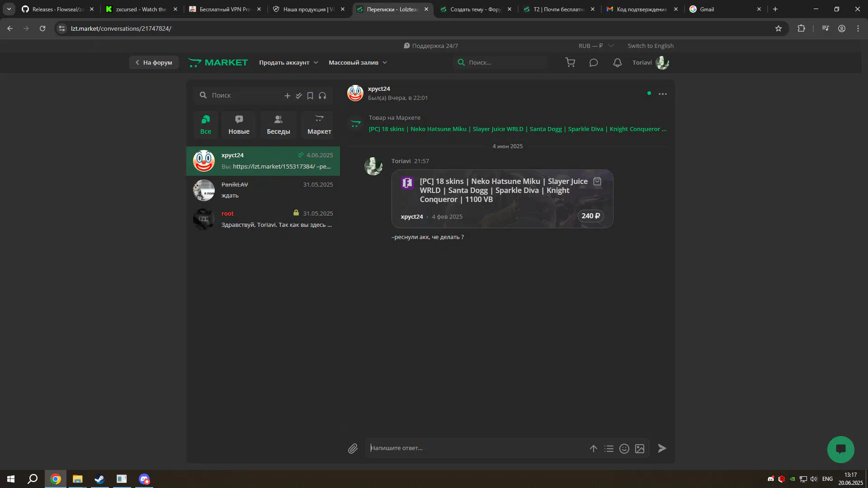The image size is (868, 488).
Task: Click Switch to English link
Action: pyautogui.click(x=651, y=46)
